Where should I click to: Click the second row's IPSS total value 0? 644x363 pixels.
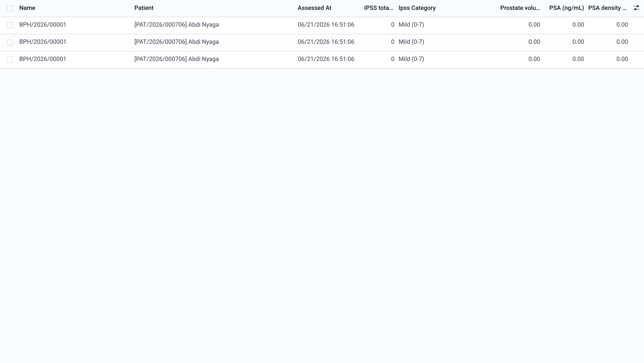coord(392,42)
